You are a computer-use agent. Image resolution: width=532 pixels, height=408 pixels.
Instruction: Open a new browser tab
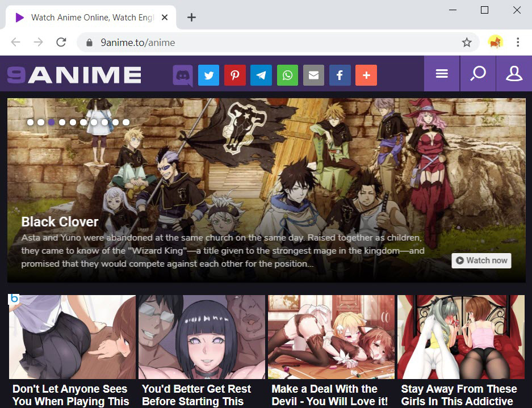pos(192,17)
